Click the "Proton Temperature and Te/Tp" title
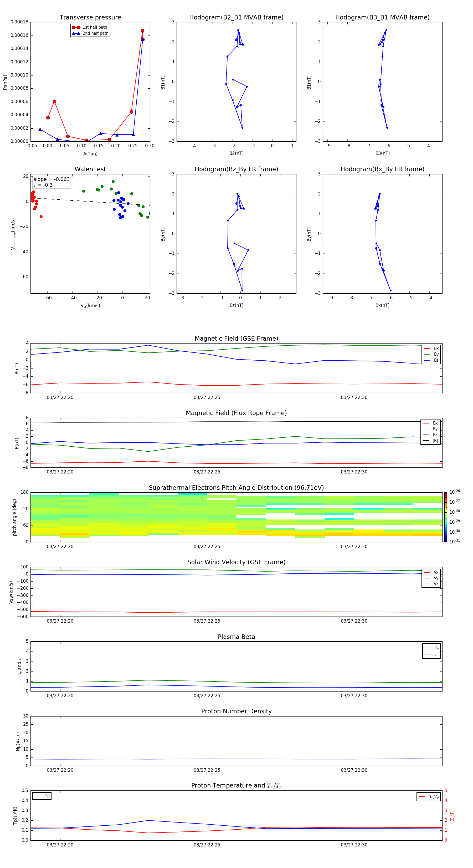 [236, 786]
